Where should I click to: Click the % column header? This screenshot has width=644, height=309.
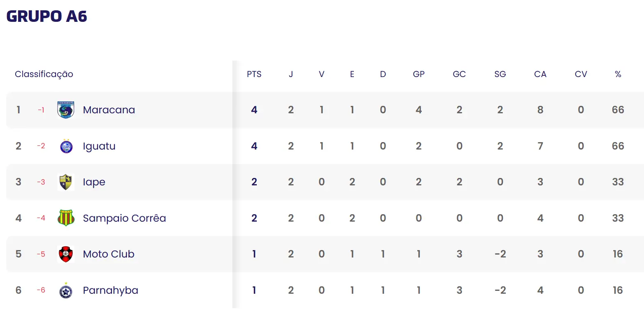618,75
